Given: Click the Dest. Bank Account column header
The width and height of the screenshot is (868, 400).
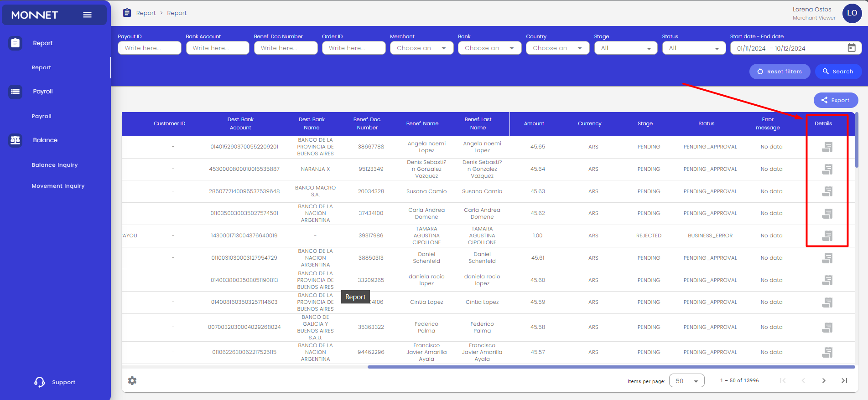Looking at the screenshot, I should pos(240,123).
